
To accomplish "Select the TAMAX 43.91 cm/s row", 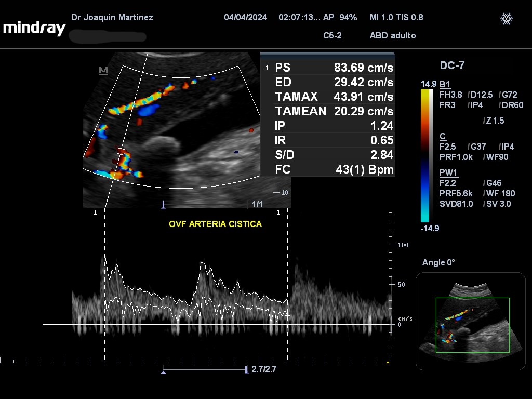I will pyautogui.click(x=334, y=97).
